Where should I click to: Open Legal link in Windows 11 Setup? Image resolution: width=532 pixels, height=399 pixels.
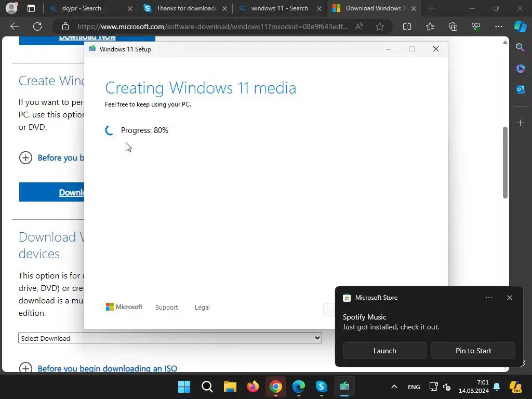[x=202, y=308]
